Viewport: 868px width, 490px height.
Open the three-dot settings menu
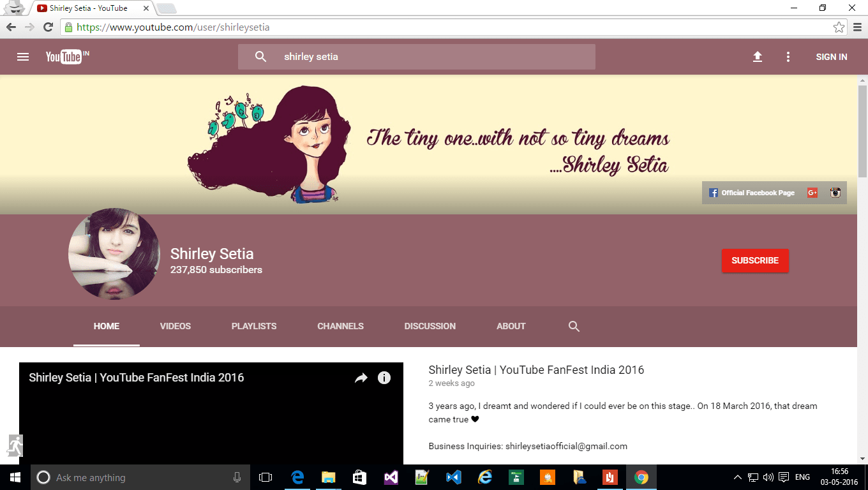pos(788,57)
